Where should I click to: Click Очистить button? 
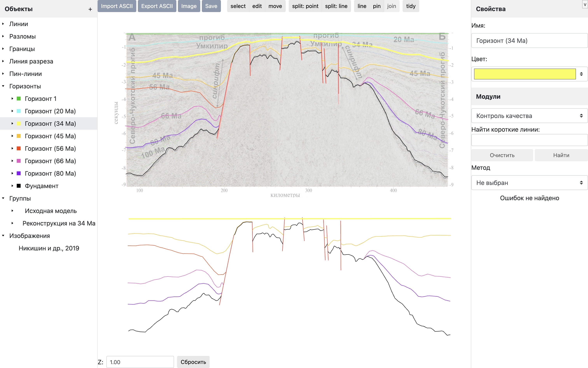(502, 155)
